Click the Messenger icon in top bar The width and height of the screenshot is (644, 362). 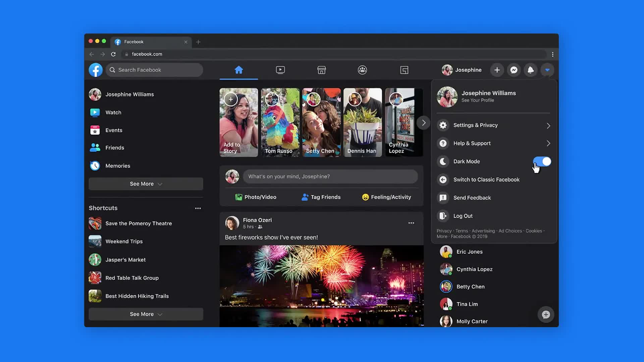point(514,70)
